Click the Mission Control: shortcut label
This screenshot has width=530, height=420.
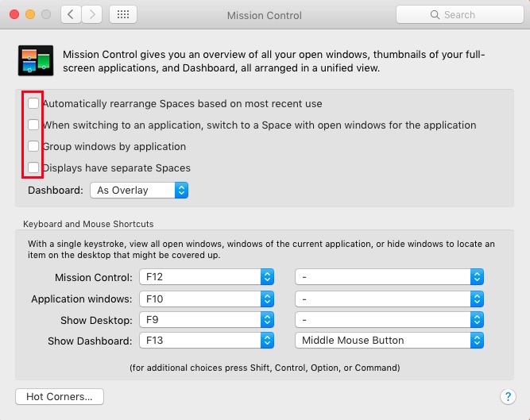pyautogui.click(x=94, y=278)
